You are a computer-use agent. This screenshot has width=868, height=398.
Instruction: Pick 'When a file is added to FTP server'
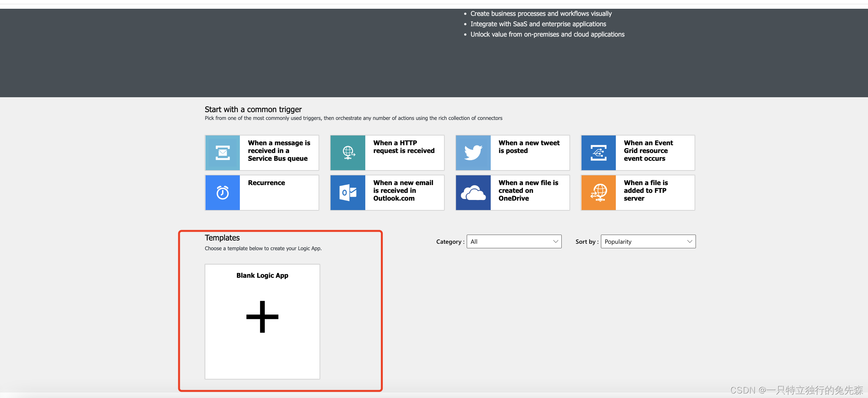click(x=645, y=190)
